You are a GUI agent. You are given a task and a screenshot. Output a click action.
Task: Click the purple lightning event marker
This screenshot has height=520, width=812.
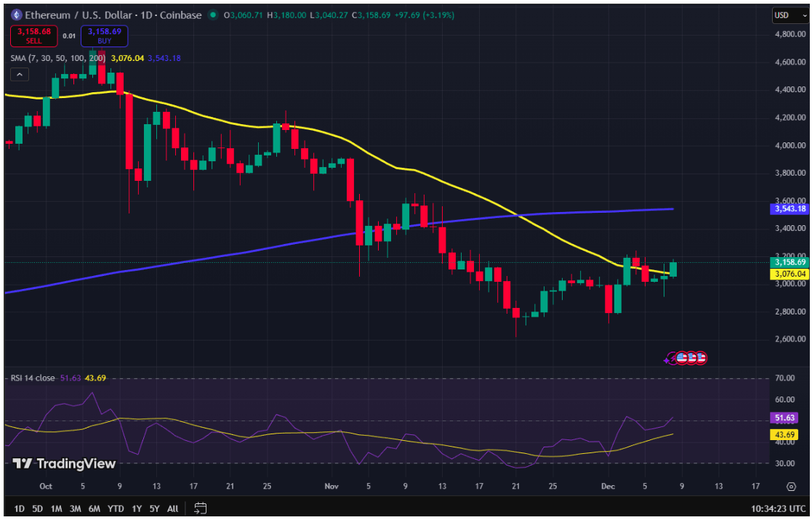click(x=672, y=358)
